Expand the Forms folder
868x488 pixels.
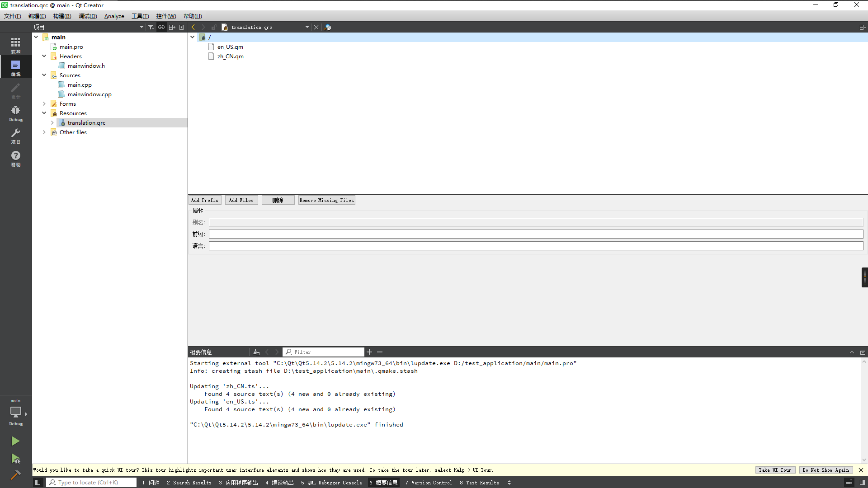(x=44, y=103)
